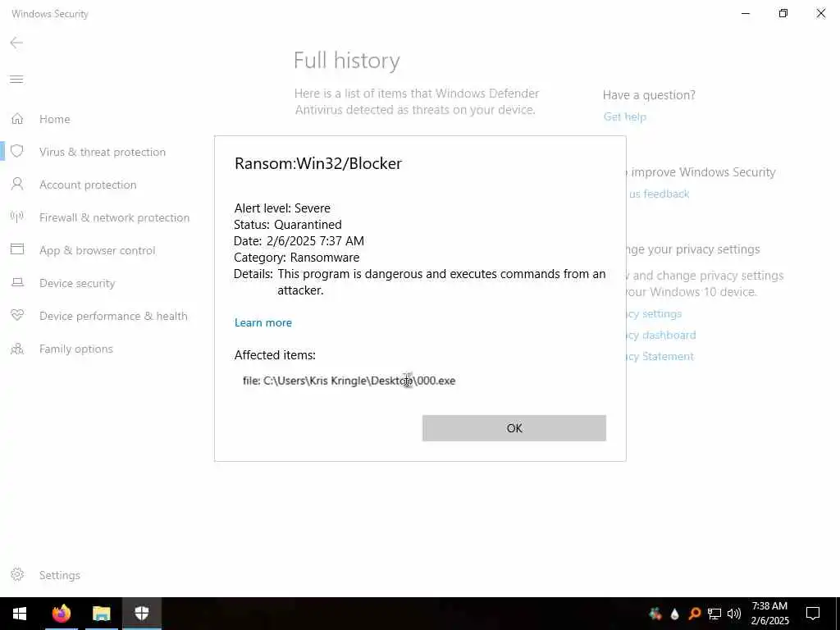Click the Settings gear icon
The width and height of the screenshot is (840, 630).
17,574
